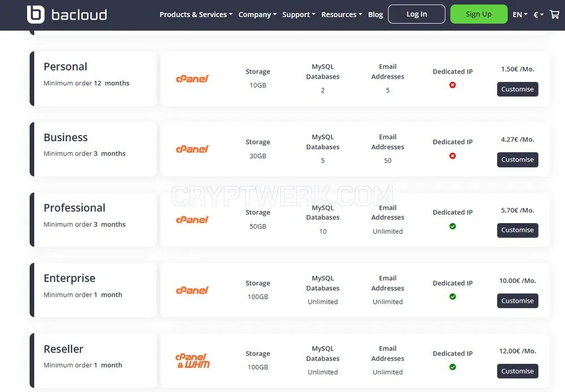This screenshot has width=565, height=392.
Task: Click the 10.00€ /Mo. price
Action: pyautogui.click(x=518, y=281)
